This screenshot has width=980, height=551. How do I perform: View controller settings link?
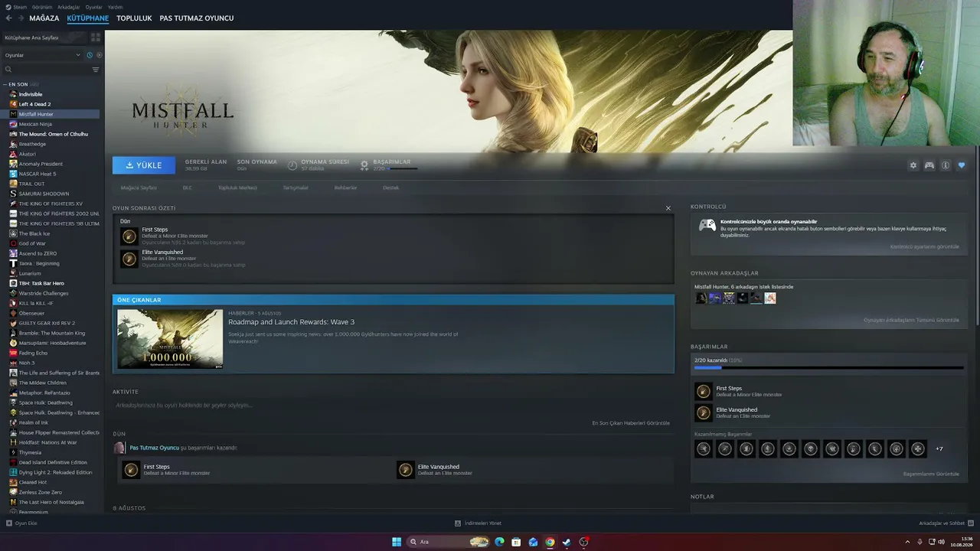(924, 246)
